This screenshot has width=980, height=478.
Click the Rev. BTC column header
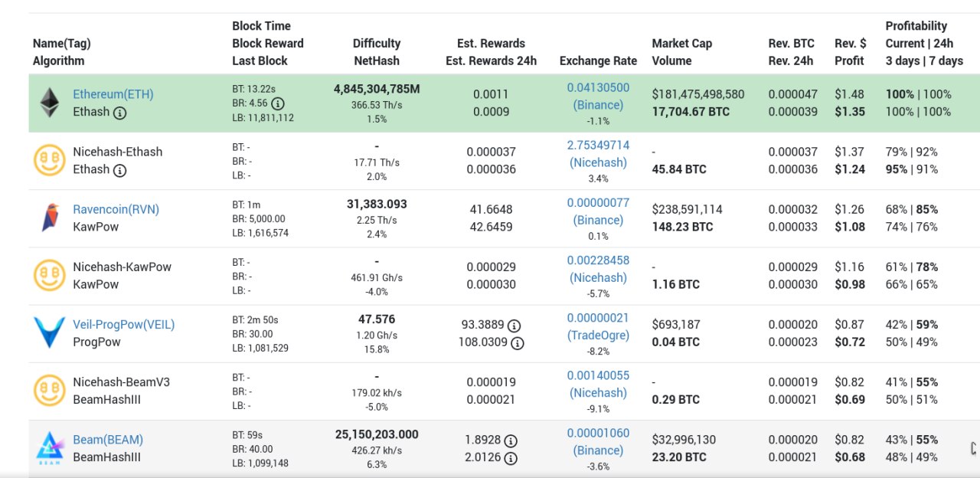tap(791, 52)
